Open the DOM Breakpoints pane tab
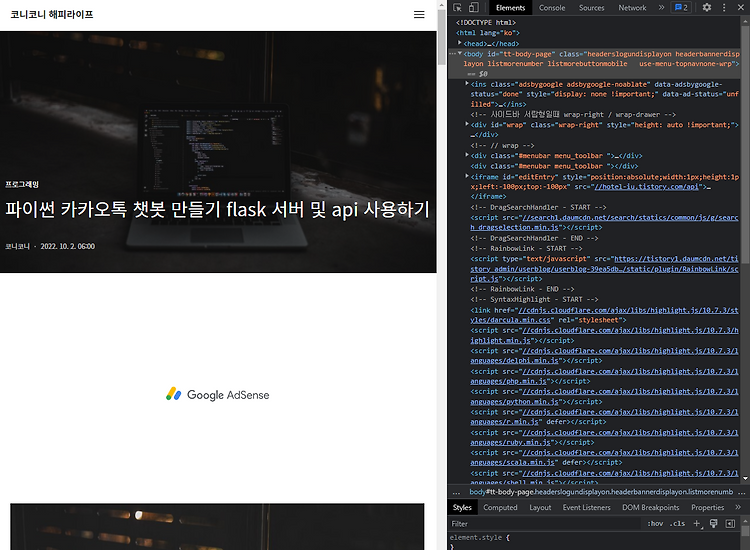Screen dimensions: 750x550 point(651,507)
